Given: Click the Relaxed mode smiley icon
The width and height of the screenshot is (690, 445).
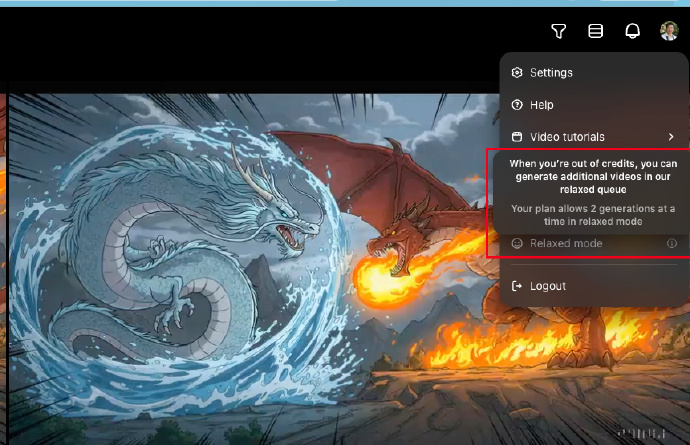Looking at the screenshot, I should point(517,243).
